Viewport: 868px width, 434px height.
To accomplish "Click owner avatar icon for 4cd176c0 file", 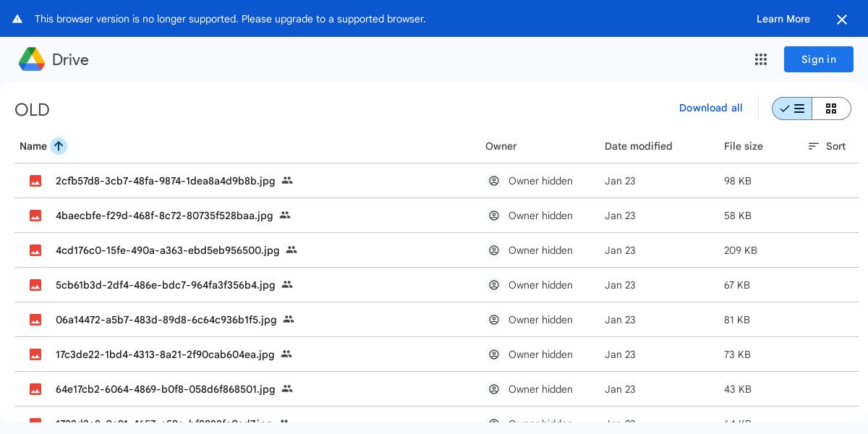I will [x=494, y=250].
